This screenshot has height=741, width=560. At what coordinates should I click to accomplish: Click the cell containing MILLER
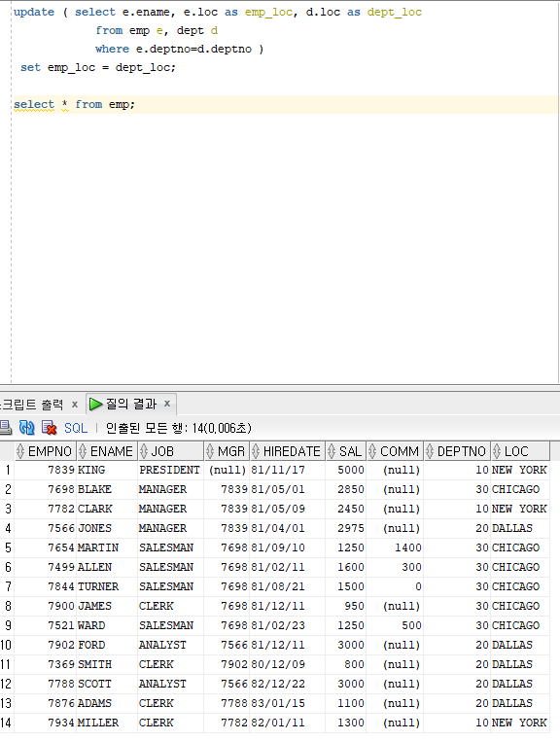pyautogui.click(x=107, y=723)
